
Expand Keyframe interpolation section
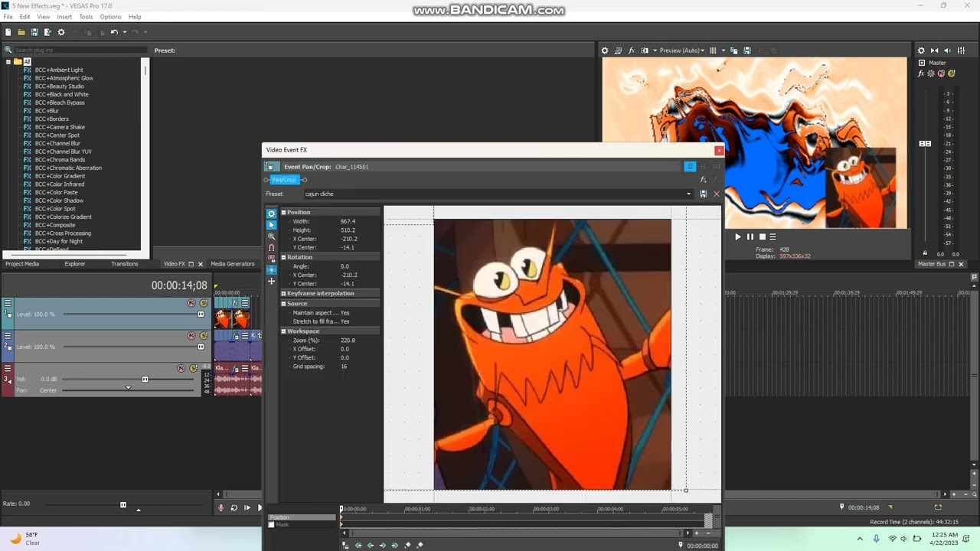283,294
